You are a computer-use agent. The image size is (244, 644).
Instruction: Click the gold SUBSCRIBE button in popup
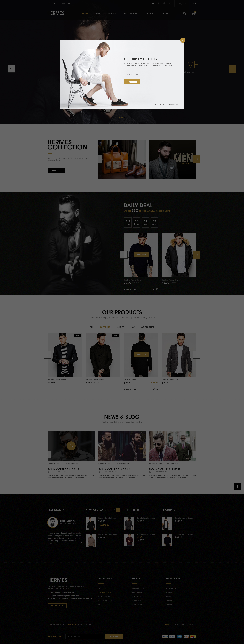pos(132,82)
